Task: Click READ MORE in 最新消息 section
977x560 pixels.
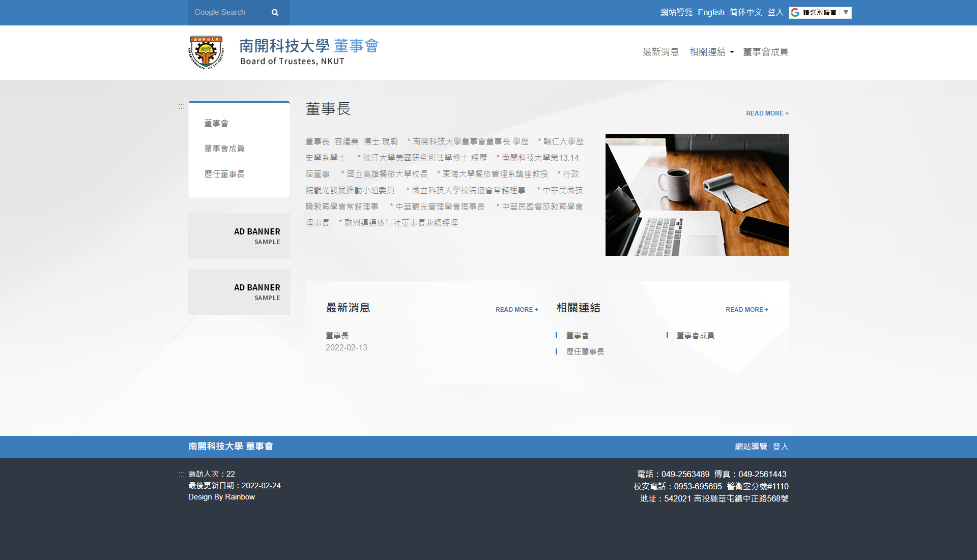Action: 516,310
